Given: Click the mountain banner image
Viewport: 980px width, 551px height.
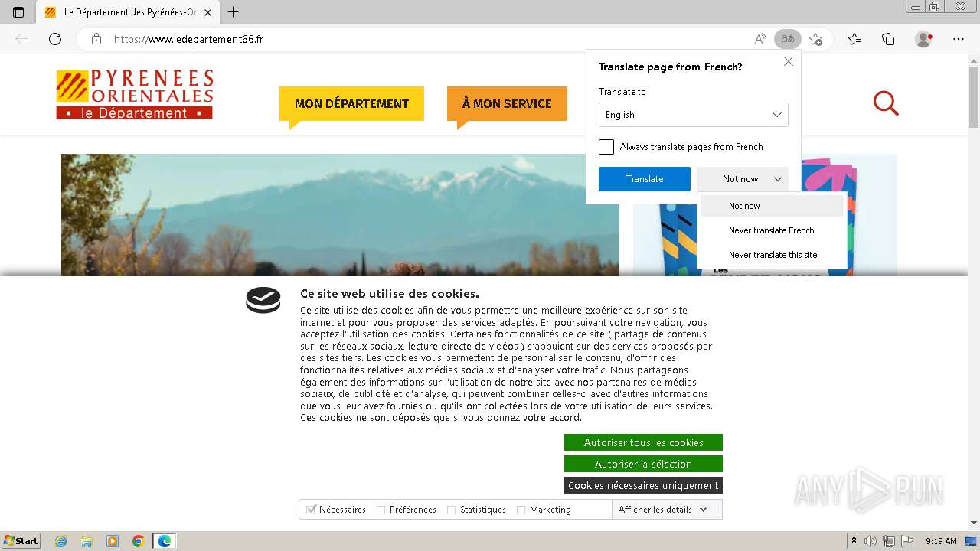Looking at the screenshot, I should click(x=340, y=215).
